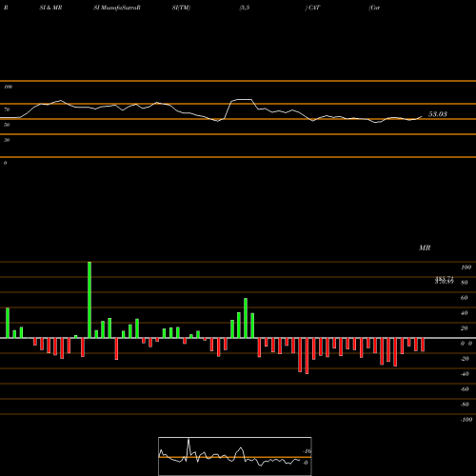Click the RSI line plateau peak above 70

coord(244,100)
